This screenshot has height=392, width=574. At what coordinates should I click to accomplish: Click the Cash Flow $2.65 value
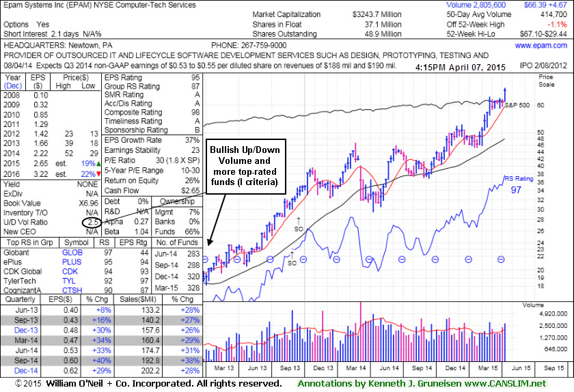[x=191, y=191]
